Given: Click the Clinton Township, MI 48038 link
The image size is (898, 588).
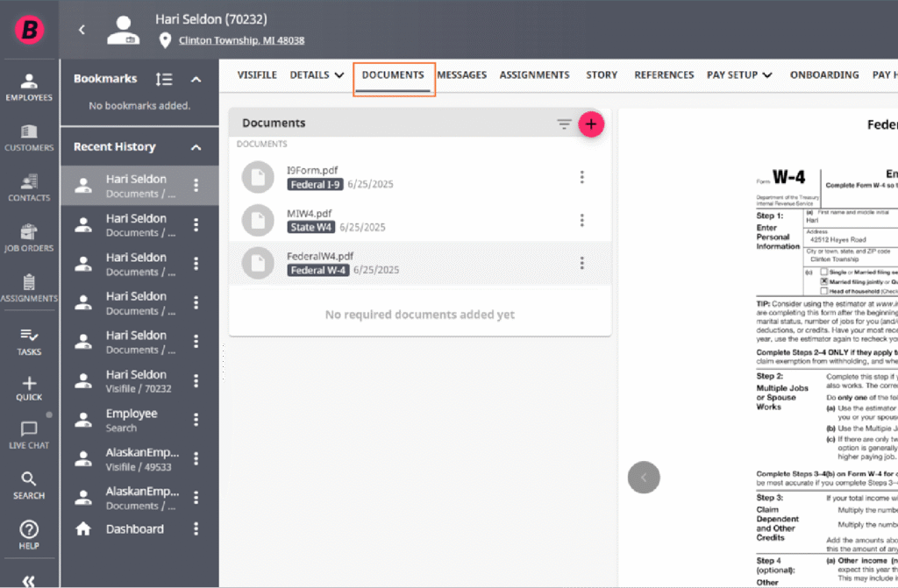Looking at the screenshot, I should pyautogui.click(x=241, y=40).
